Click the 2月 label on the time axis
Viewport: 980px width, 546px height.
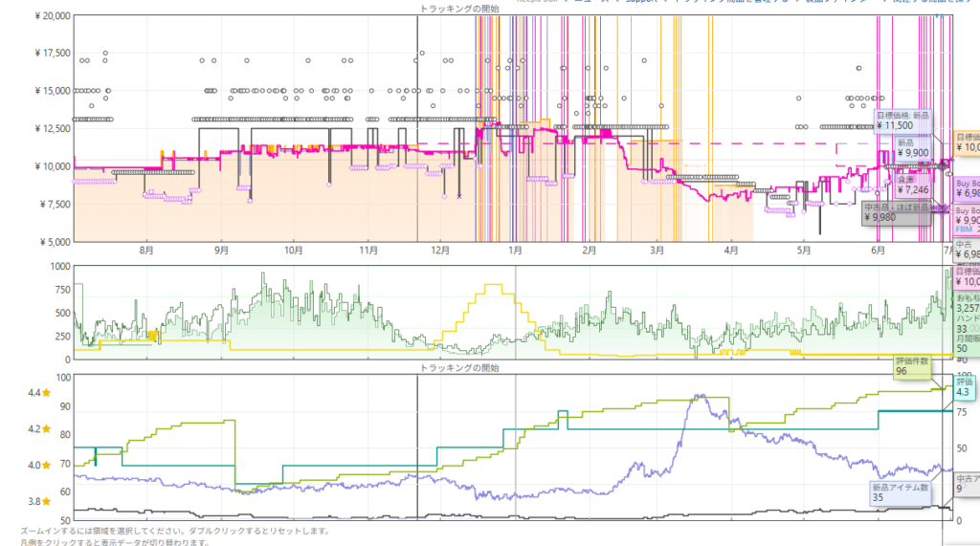point(589,250)
